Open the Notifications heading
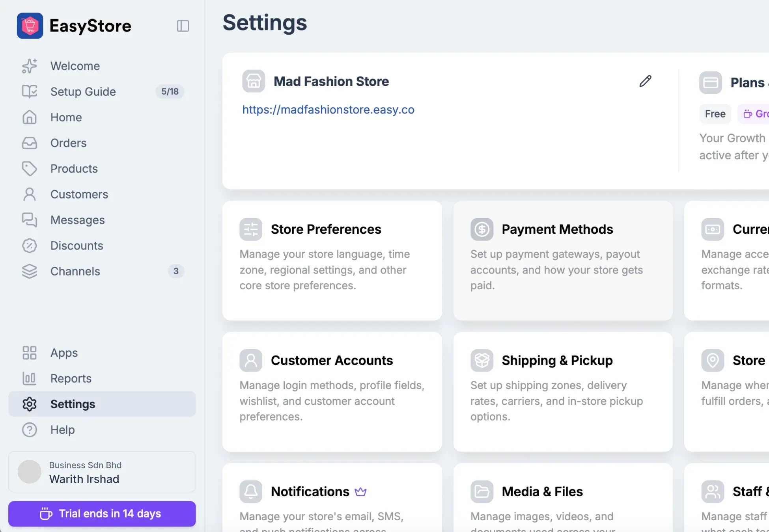769x532 pixels. (x=310, y=492)
